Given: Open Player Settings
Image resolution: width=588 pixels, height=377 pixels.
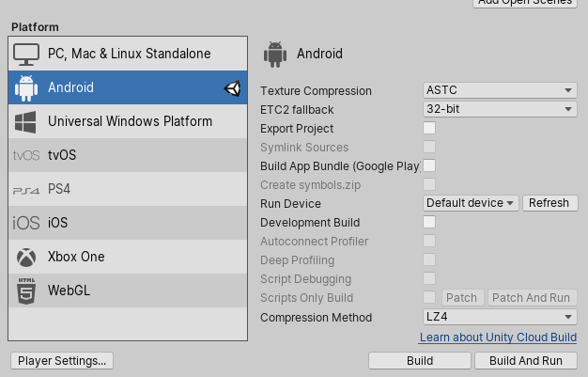Looking at the screenshot, I should [x=62, y=361].
